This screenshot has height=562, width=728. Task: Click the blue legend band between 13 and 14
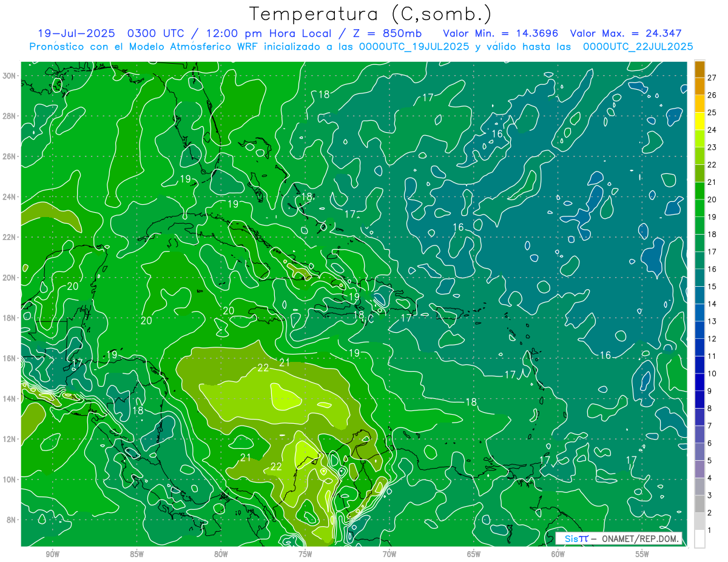[699, 312]
